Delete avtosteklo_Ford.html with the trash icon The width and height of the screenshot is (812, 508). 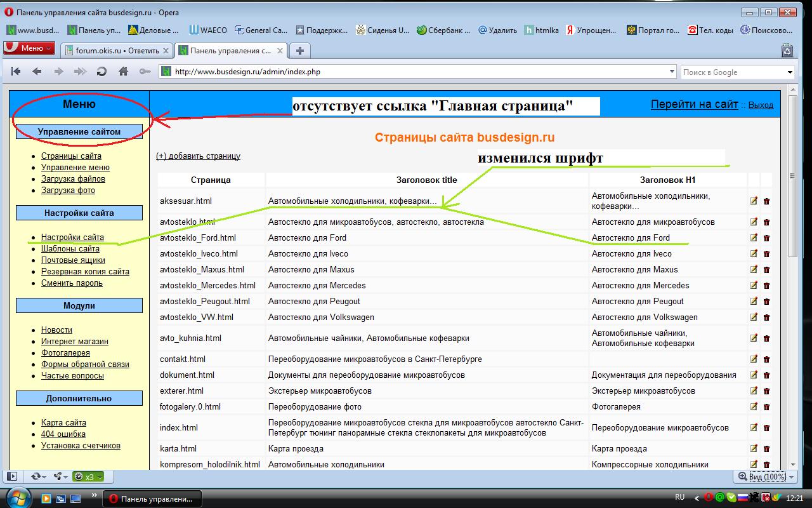pyautogui.click(x=766, y=238)
